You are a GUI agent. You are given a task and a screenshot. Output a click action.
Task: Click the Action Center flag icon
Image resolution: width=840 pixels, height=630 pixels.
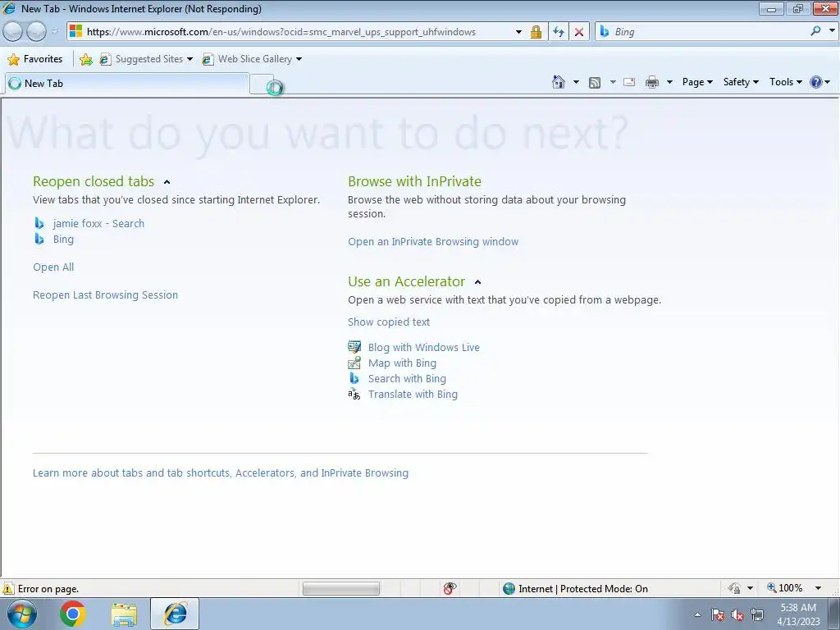click(718, 615)
